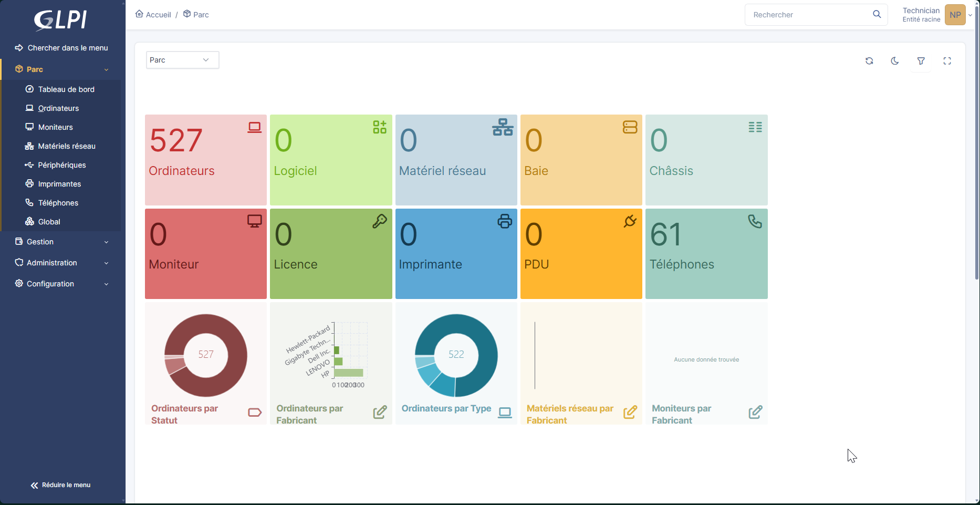
Task: Click the dashboard refresh icon
Action: [869, 61]
